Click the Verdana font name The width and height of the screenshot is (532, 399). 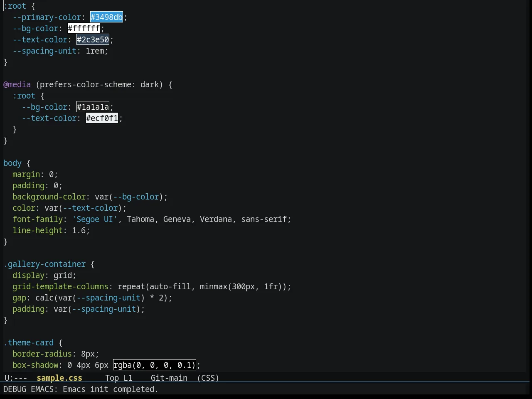click(x=216, y=219)
